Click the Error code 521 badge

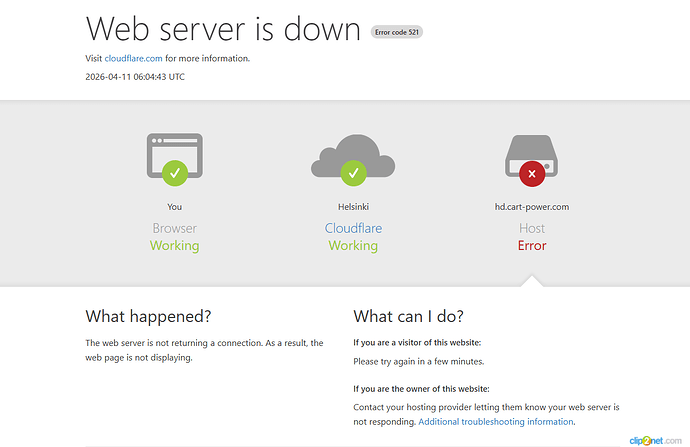click(397, 32)
